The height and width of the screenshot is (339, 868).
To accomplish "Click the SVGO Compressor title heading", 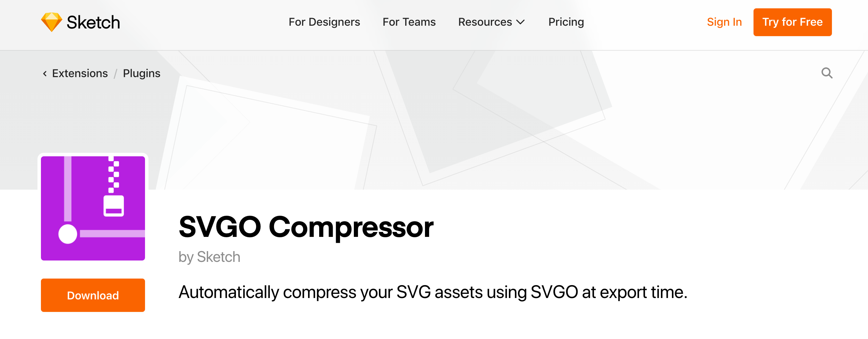I will click(x=306, y=227).
